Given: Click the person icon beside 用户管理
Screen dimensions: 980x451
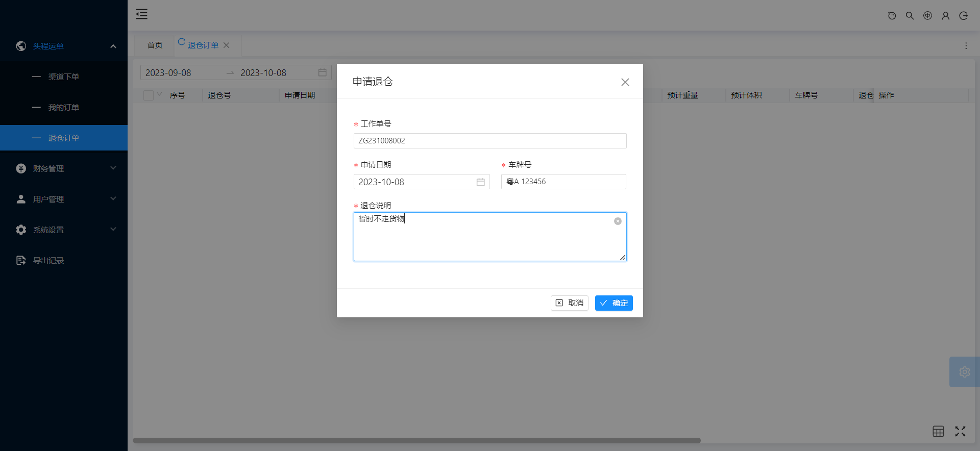Looking at the screenshot, I should coord(21,199).
